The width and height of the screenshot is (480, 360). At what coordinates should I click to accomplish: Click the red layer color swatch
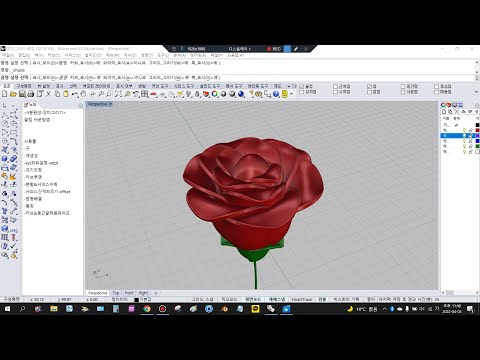(477, 130)
